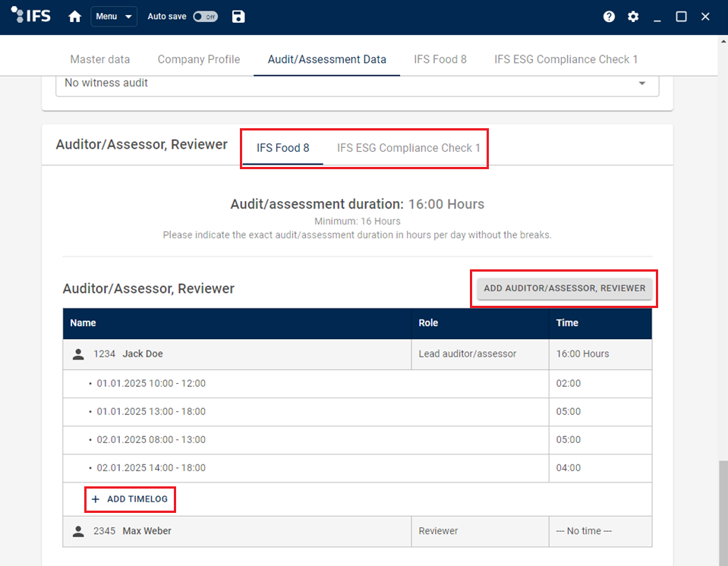This screenshot has height=566, width=728.
Task: Save using the floppy disk icon
Action: click(x=238, y=17)
